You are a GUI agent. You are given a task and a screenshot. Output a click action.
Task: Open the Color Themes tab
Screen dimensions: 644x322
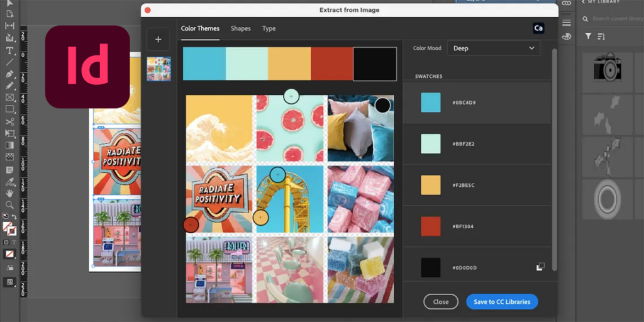[x=200, y=28]
